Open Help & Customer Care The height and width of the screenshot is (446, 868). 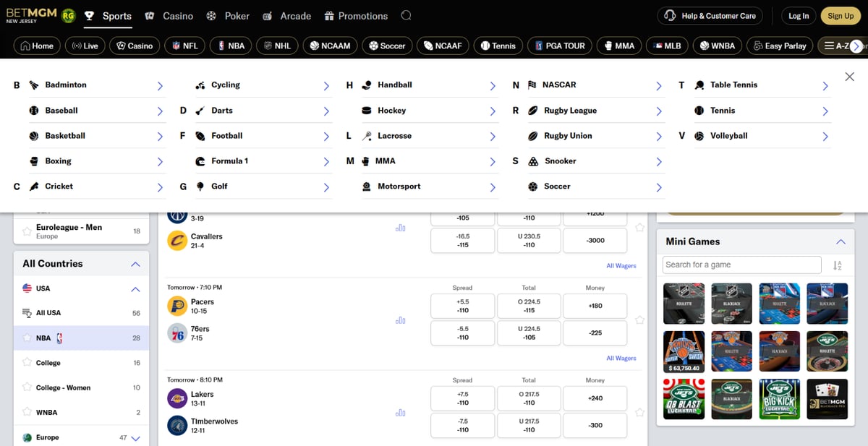[710, 16]
